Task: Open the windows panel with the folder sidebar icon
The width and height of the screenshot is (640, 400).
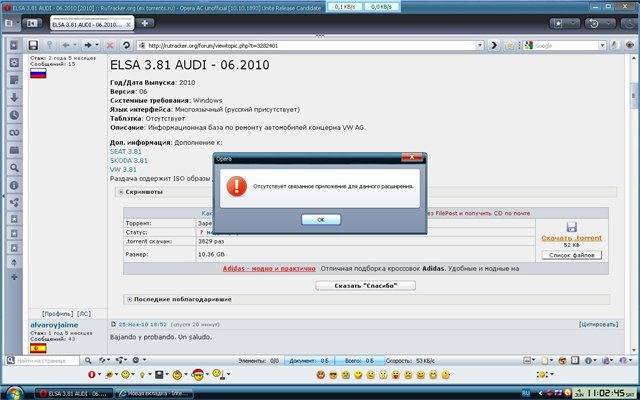Action: coord(14,150)
